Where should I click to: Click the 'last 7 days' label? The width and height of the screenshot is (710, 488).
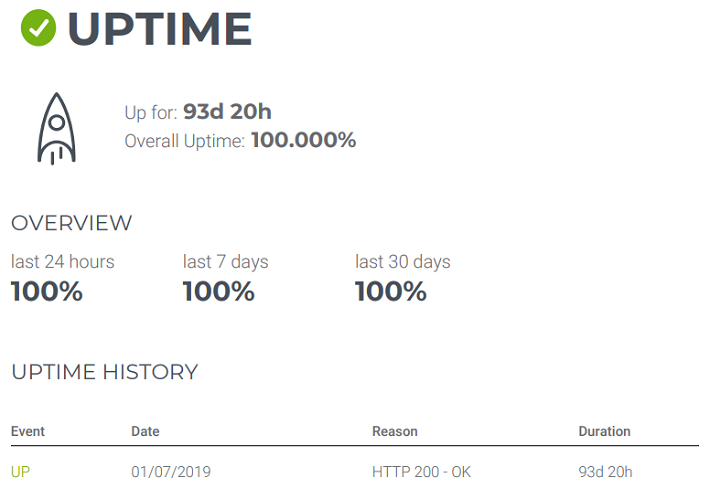(x=225, y=262)
